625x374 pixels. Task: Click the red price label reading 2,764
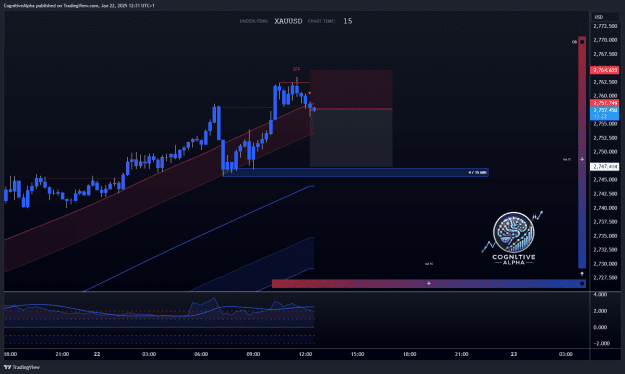tap(604, 70)
